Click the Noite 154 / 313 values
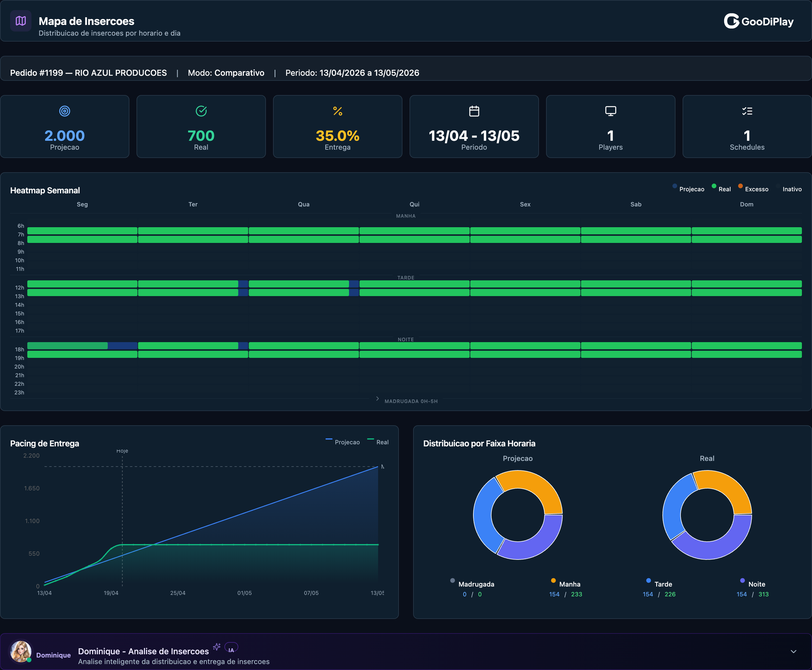This screenshot has width=812, height=670. point(753,594)
